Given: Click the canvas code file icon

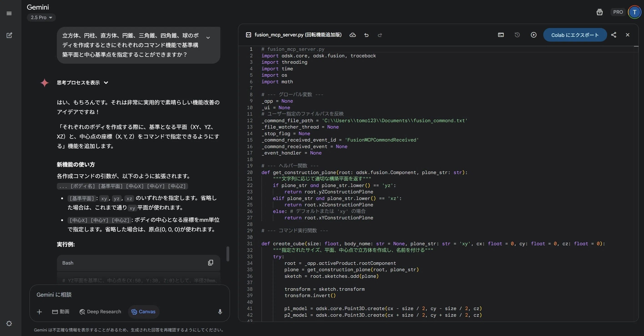Looking at the screenshot, I should click(x=249, y=35).
